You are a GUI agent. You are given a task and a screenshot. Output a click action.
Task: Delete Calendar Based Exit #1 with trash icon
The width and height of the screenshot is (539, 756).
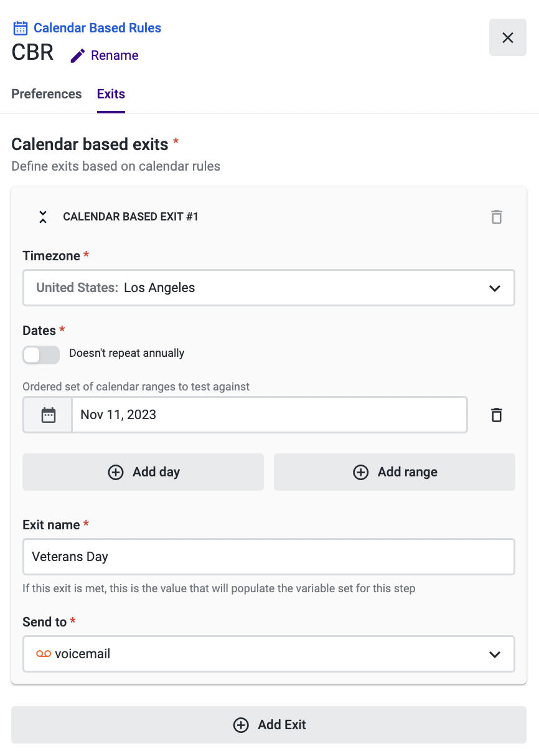click(496, 217)
